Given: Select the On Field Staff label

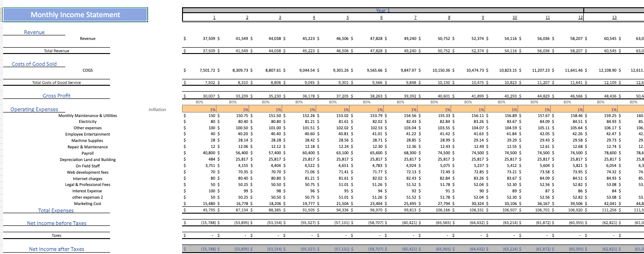Looking at the screenshot, I should pyautogui.click(x=87, y=166).
